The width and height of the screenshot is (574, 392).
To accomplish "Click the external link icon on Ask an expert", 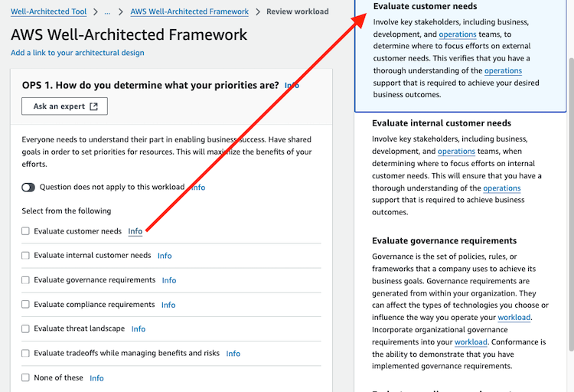I will coord(94,106).
